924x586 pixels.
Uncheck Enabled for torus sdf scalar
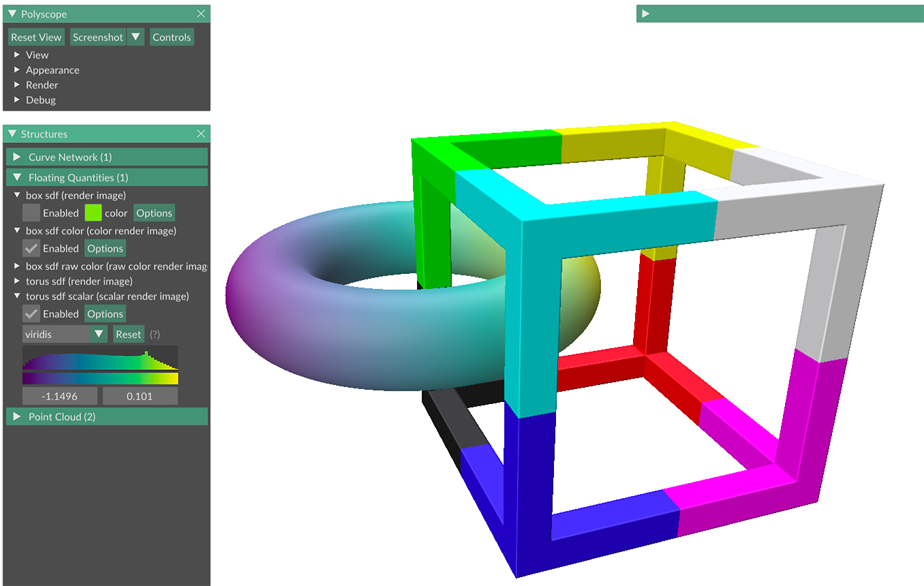point(31,313)
